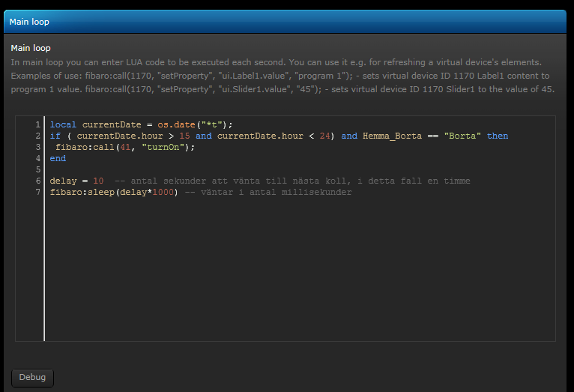Click line number 7 in the gutter
Image resolution: width=574 pixels, height=392 pixels.
pos(37,193)
